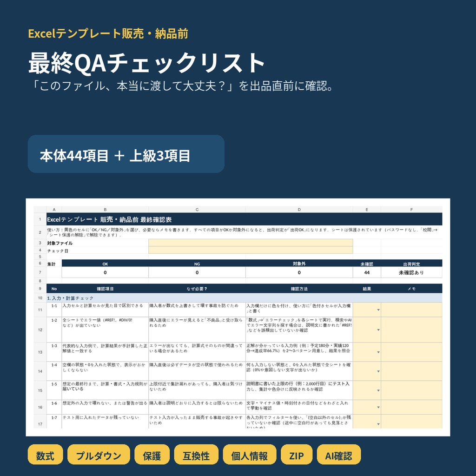Image resolution: width=476 pixels, height=476 pixels.
Task: Click the Excelテンプレート販売・納品前 subtitle
Action: click(108, 33)
